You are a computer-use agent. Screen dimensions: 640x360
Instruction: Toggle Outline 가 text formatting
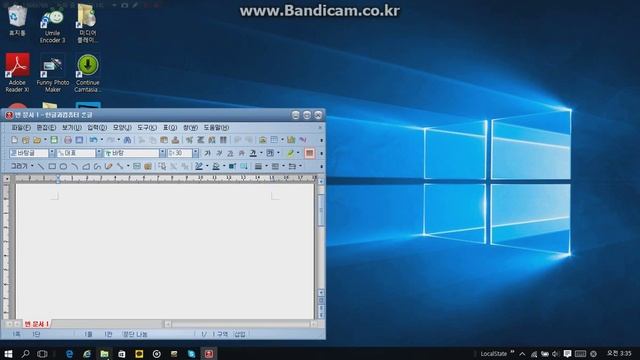[242, 153]
